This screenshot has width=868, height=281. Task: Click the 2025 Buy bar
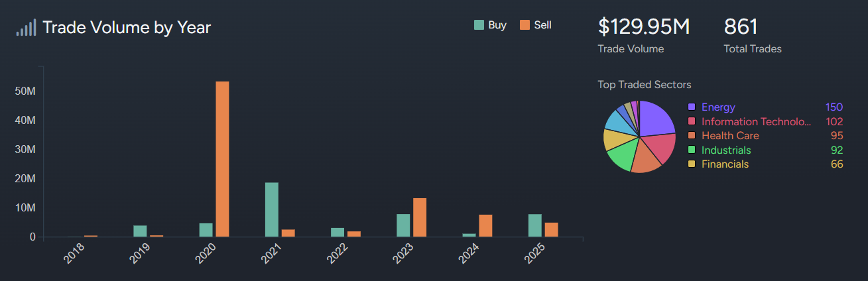535,225
